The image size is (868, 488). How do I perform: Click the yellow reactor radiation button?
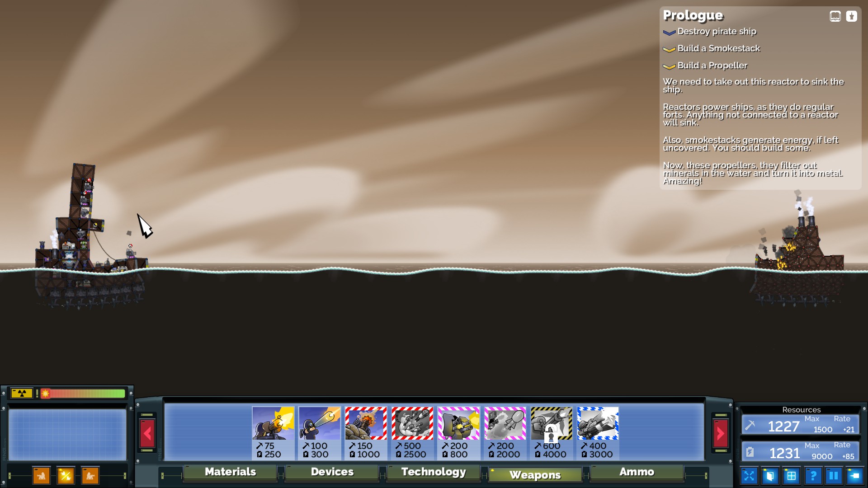[22, 393]
